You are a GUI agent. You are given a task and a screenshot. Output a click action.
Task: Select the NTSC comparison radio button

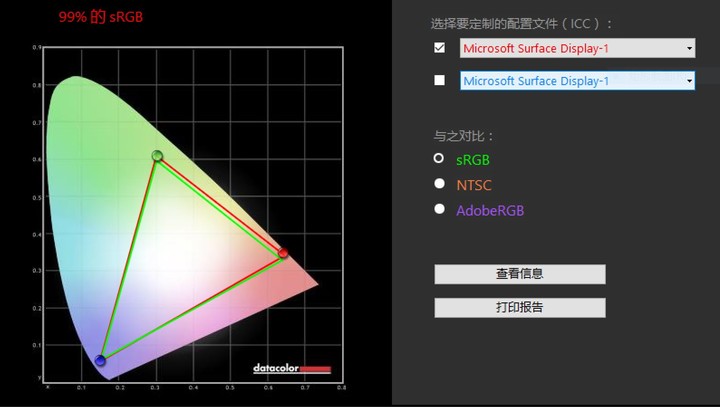(439, 184)
